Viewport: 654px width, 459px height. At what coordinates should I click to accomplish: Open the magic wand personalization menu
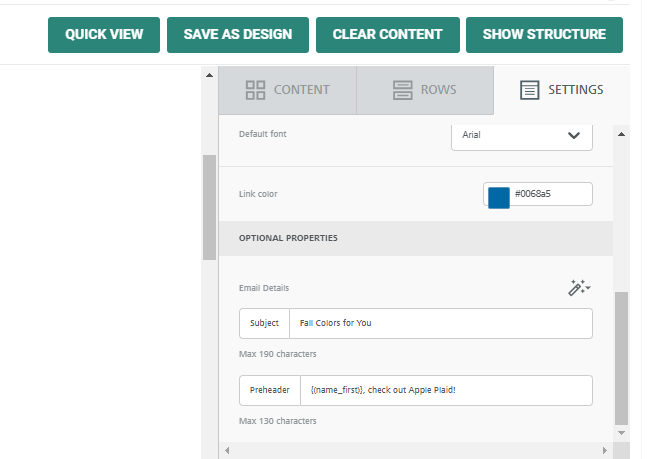tap(579, 288)
